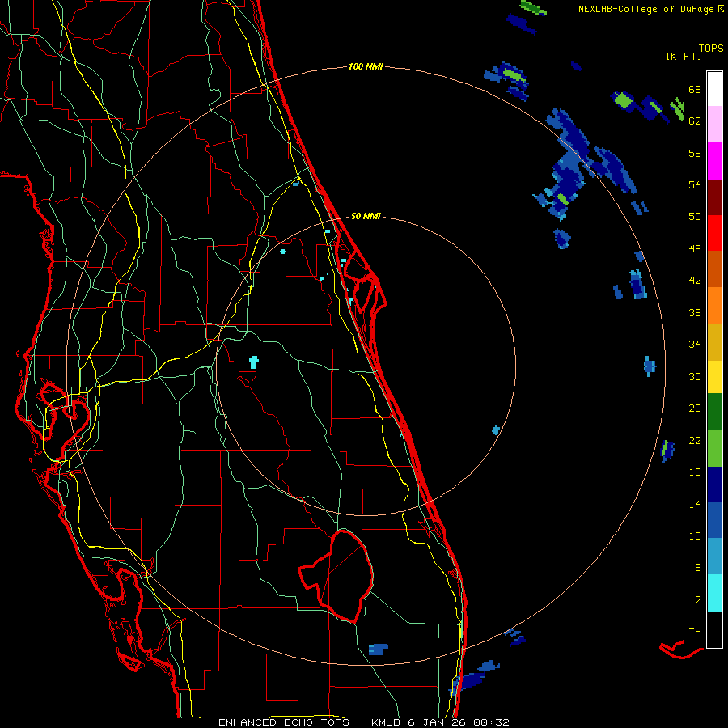Click the legend value 18
Viewport: 728px width, 728px height.
tap(695, 472)
